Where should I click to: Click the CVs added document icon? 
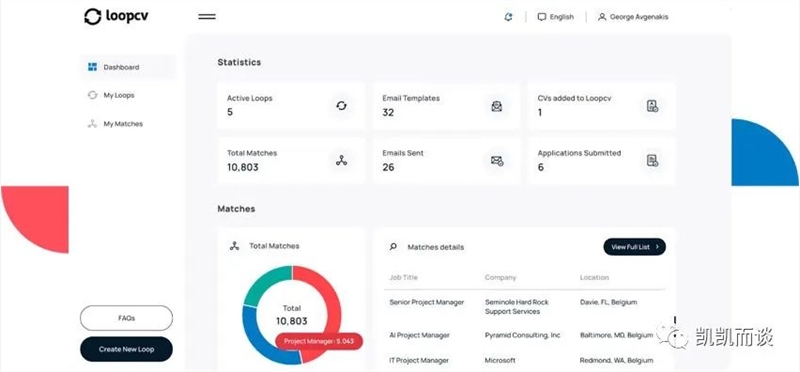point(652,106)
